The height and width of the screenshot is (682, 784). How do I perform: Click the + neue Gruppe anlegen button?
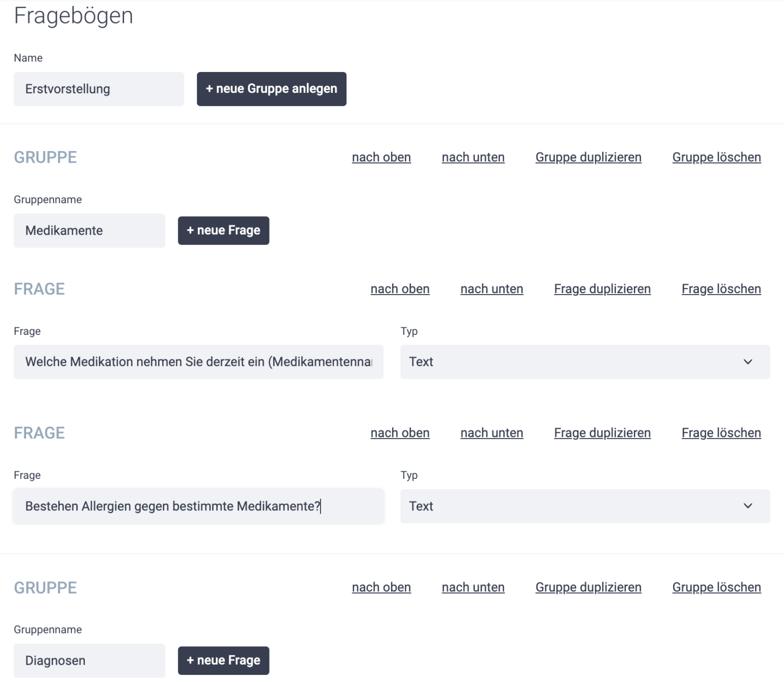point(272,89)
